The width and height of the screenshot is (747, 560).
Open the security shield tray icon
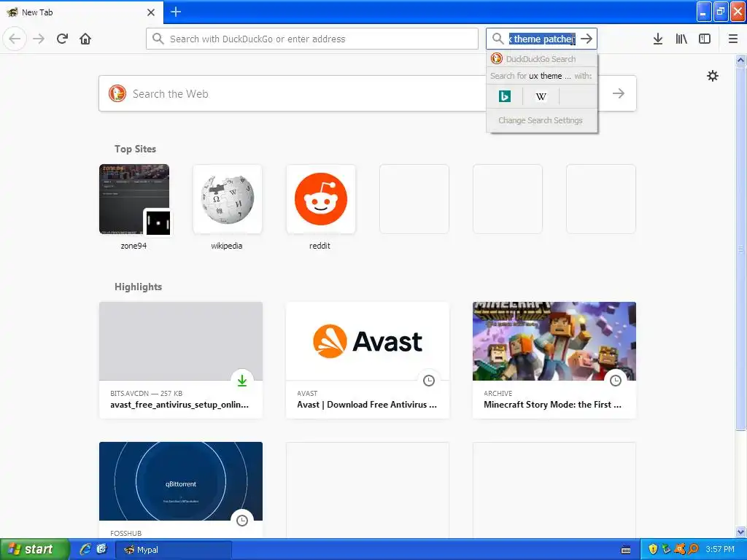tap(653, 550)
